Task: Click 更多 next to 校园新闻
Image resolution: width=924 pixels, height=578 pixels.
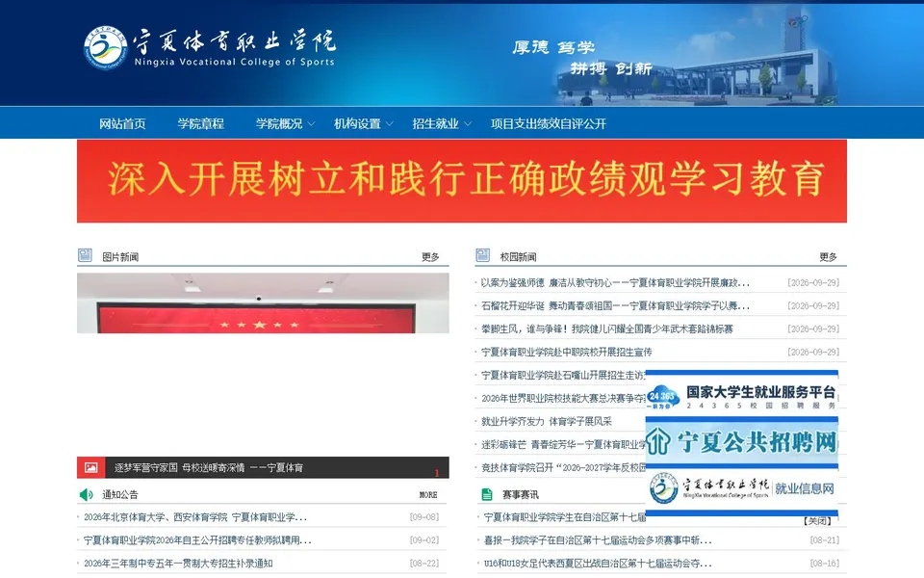Action: tap(828, 256)
